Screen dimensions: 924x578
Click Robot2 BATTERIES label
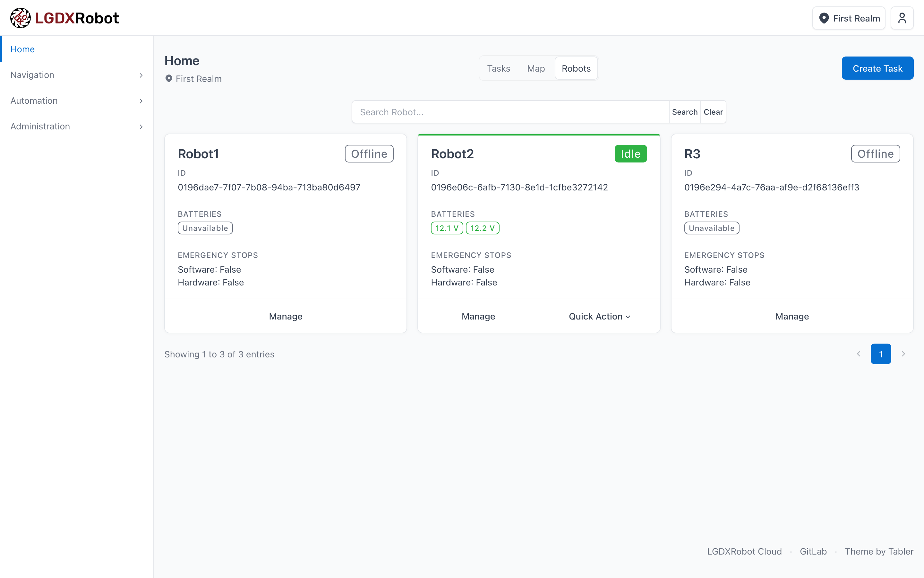453,214
